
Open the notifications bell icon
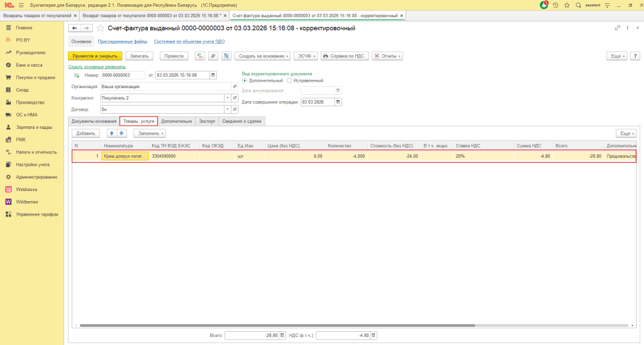[x=544, y=5]
